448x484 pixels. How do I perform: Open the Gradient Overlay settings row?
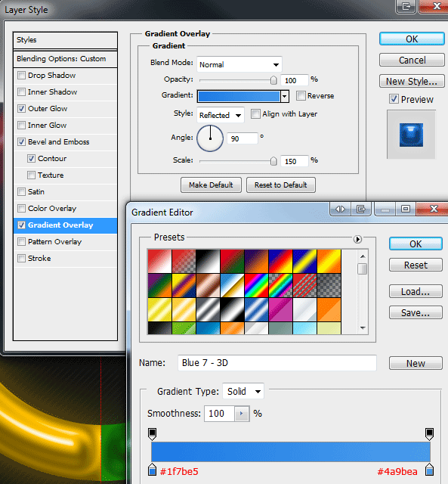click(x=66, y=225)
